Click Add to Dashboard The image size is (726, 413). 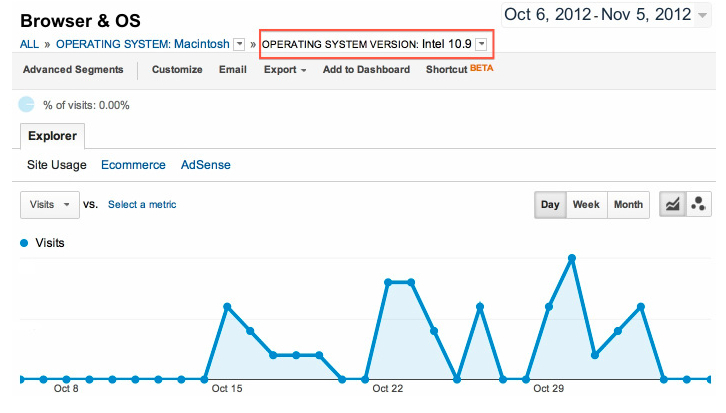pos(366,70)
